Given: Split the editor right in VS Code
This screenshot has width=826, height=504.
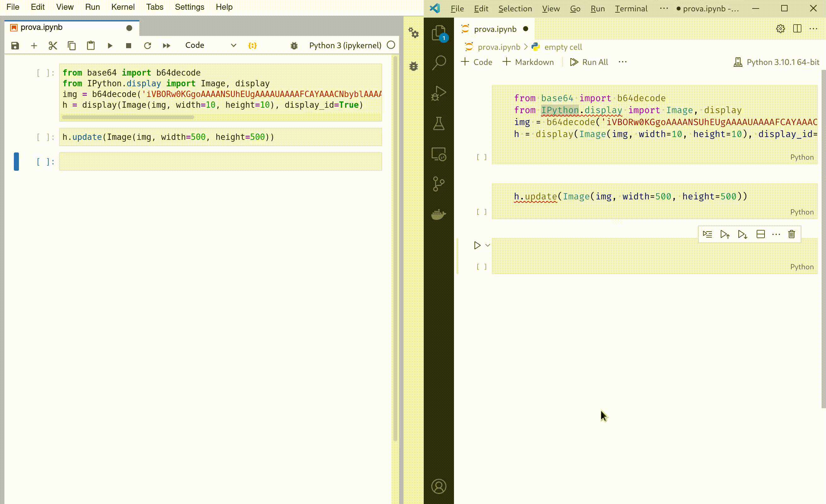Looking at the screenshot, I should (x=797, y=29).
